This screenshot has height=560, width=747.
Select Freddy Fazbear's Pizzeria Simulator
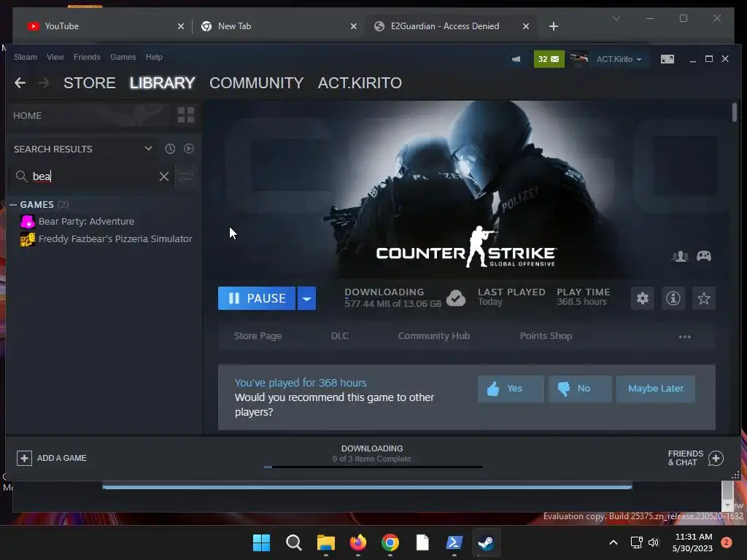pos(115,239)
